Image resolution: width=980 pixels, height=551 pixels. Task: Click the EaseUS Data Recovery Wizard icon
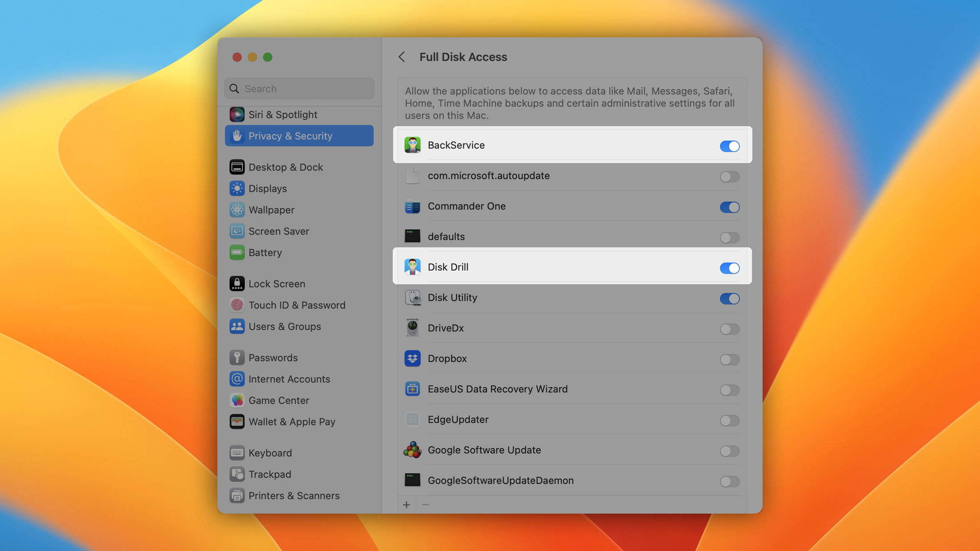pyautogui.click(x=412, y=389)
